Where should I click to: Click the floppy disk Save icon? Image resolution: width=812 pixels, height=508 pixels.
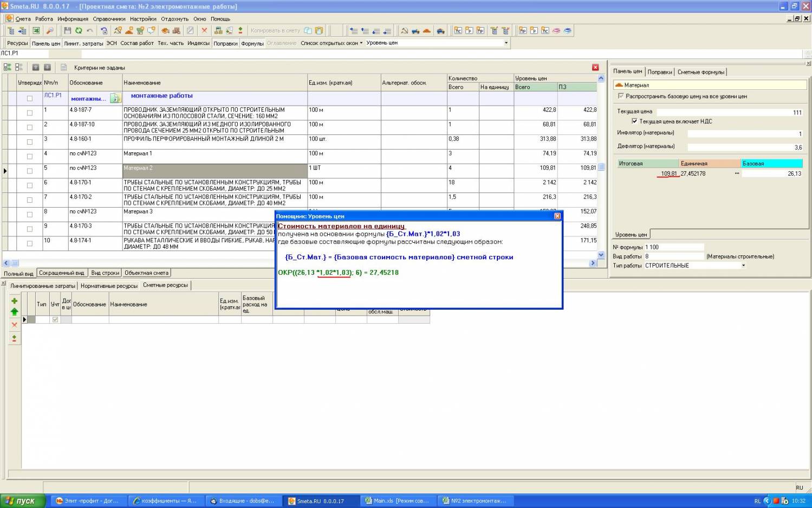click(x=67, y=31)
